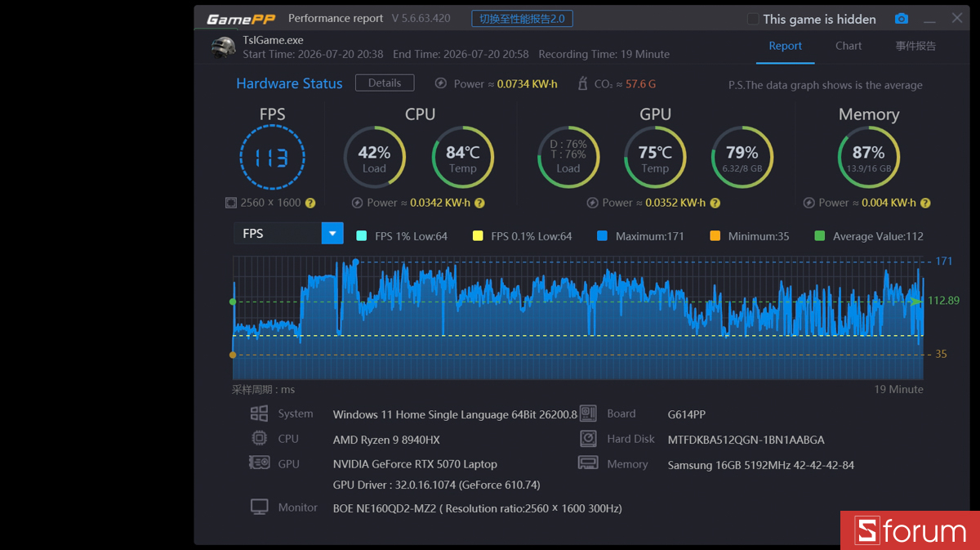Image resolution: width=980 pixels, height=550 pixels.
Task: Click the 35 minimum marker on the chart
Action: point(941,354)
